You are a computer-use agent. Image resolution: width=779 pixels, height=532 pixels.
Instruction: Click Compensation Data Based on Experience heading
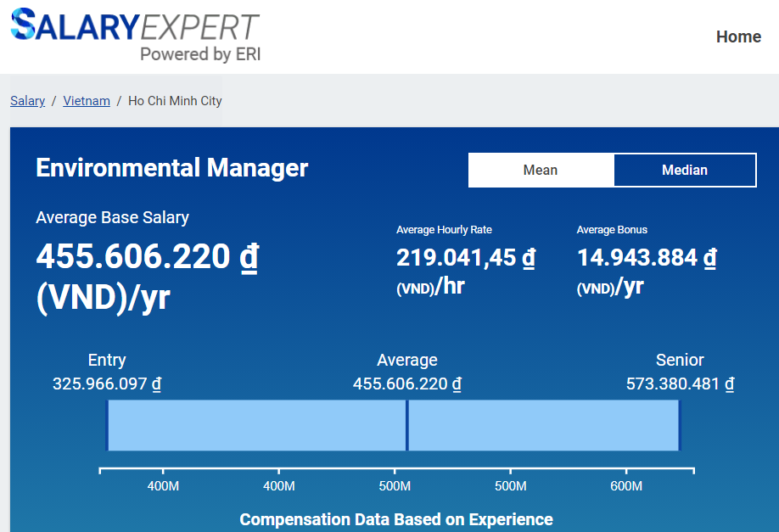tap(396, 519)
